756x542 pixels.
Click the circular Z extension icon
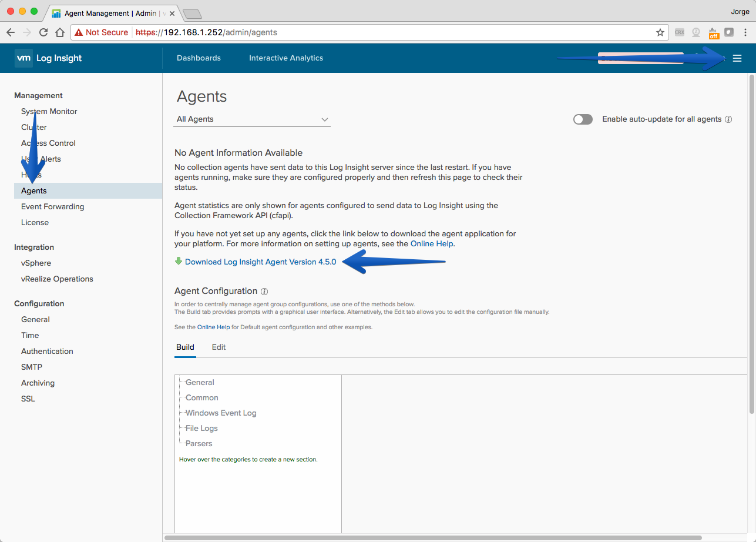point(696,32)
